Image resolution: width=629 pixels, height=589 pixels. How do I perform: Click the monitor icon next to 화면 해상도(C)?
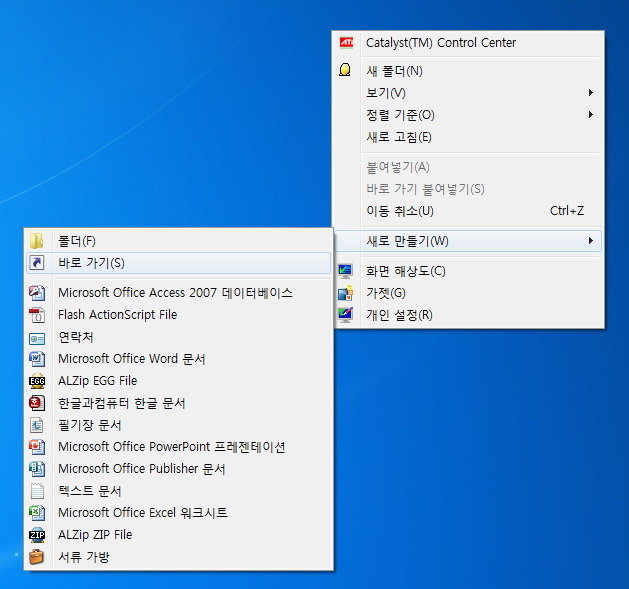(x=345, y=271)
